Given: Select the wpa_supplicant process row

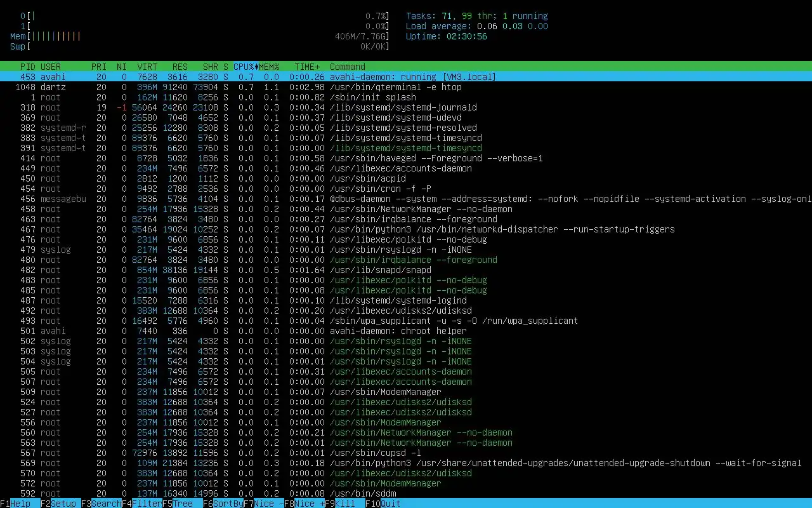Looking at the screenshot, I should [406, 321].
